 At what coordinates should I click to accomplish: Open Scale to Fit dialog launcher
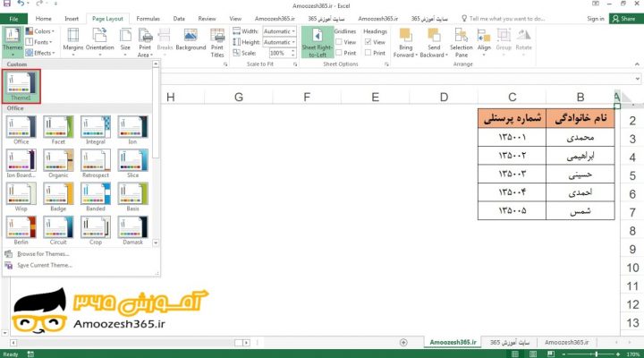point(295,64)
